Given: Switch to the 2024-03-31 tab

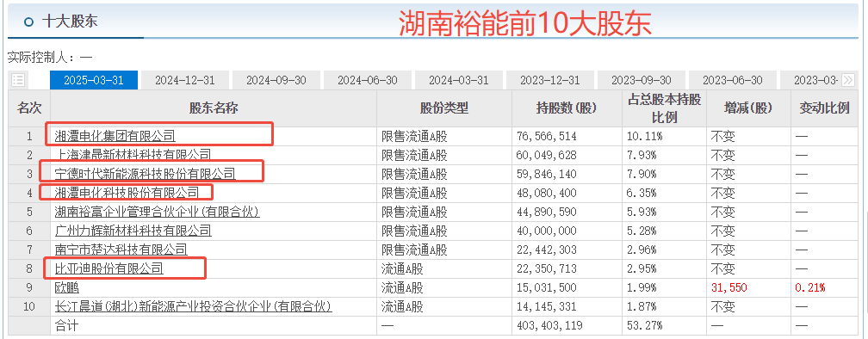Looking at the screenshot, I should (x=459, y=80).
